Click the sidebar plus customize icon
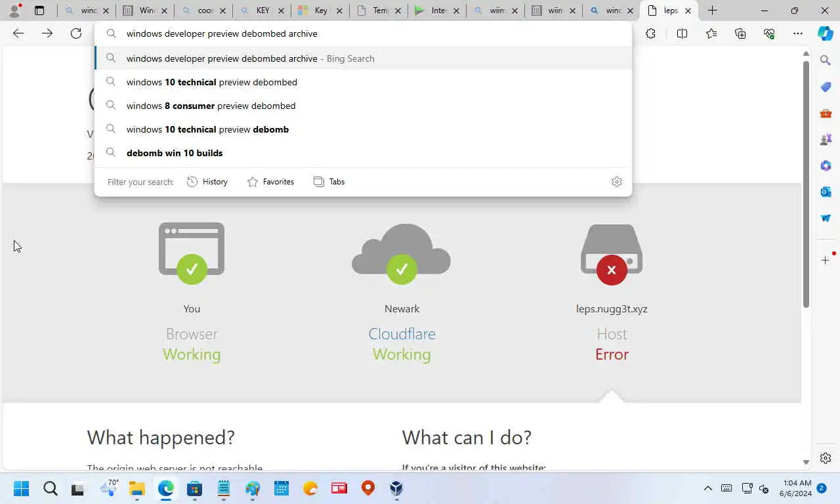Screen dimensions: 840x504 click(x=826, y=261)
